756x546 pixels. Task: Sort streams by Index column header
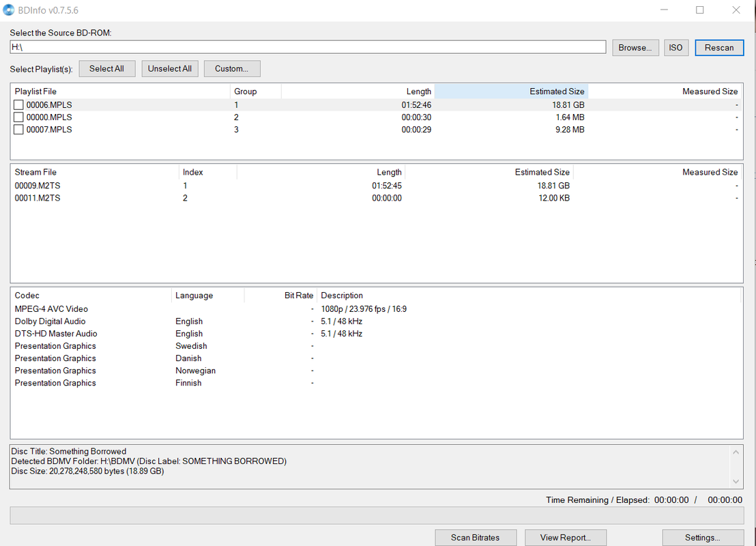click(208, 172)
